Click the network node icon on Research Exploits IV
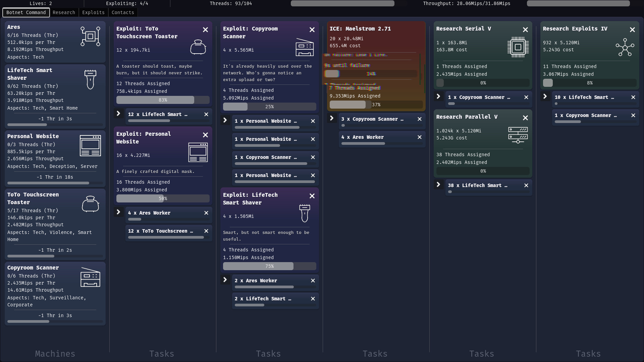This screenshot has width=644, height=362. click(625, 48)
